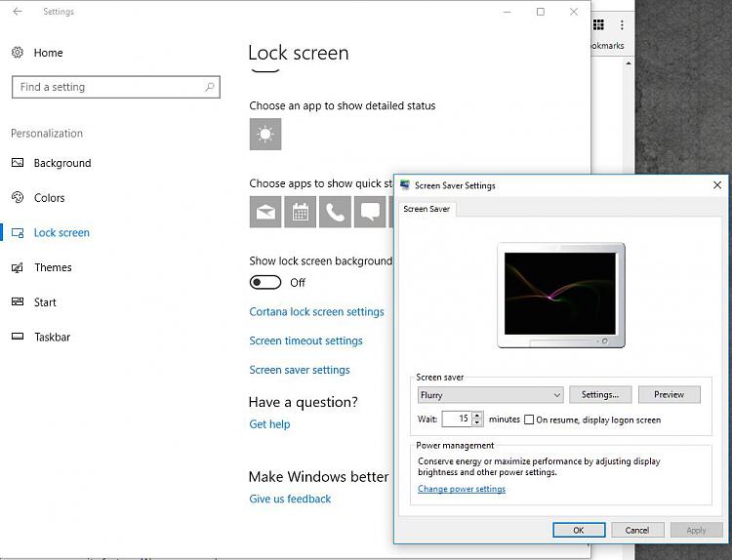
Task: Click the Taskbar icon in sidebar
Action: pyautogui.click(x=18, y=337)
